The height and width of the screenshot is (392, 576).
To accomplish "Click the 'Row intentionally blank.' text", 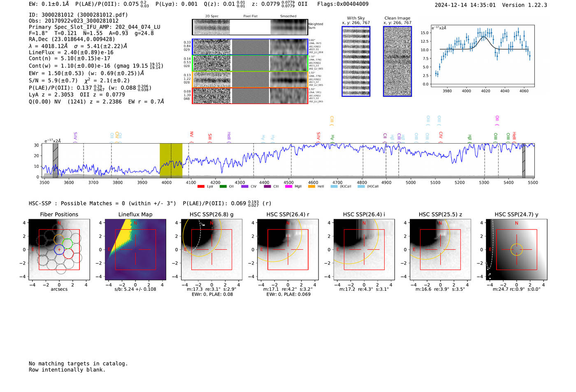I will coord(67,370).
